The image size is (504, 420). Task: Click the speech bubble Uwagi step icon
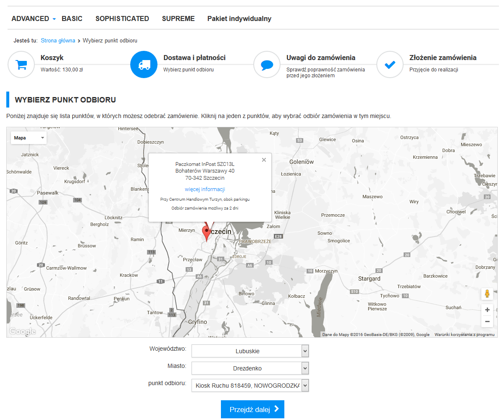267,65
